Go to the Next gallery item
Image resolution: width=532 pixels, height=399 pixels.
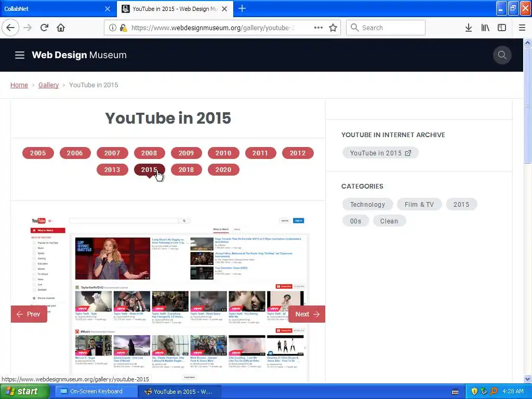coord(307,314)
